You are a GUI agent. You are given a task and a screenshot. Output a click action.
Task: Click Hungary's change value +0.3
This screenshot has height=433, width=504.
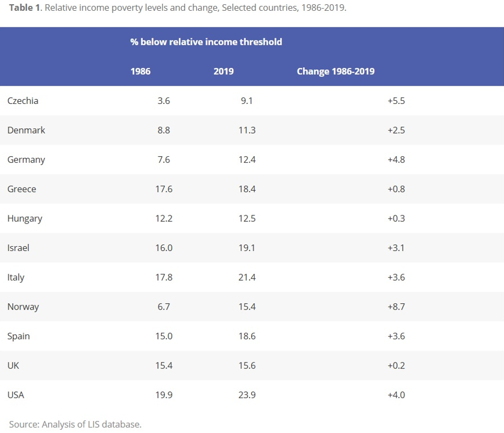point(396,219)
